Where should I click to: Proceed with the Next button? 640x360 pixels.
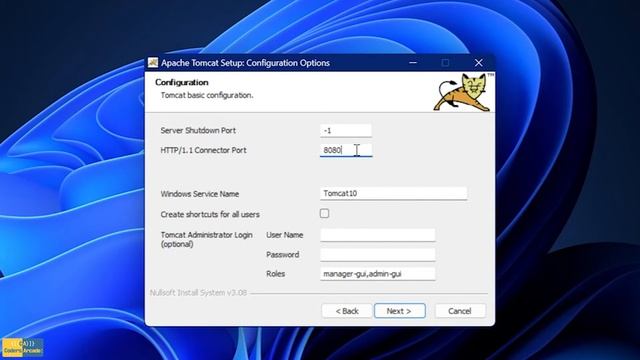coord(400,311)
